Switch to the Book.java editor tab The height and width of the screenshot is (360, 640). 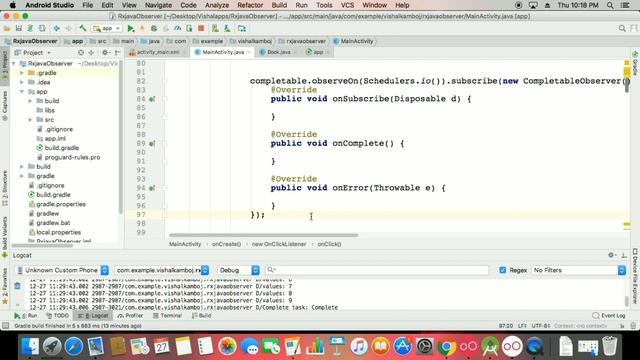click(279, 52)
